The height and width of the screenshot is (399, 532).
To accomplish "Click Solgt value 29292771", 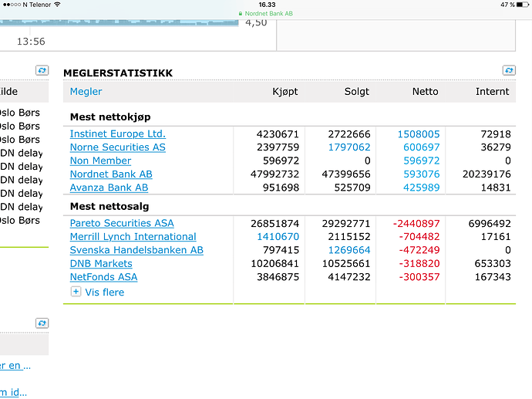I will (x=346, y=224).
